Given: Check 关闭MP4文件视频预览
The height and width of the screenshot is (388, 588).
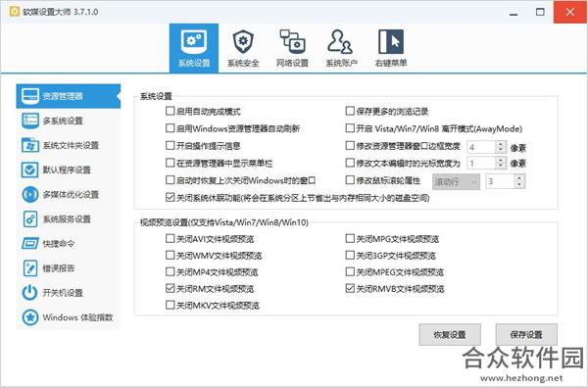Looking at the screenshot, I should click(x=170, y=271).
